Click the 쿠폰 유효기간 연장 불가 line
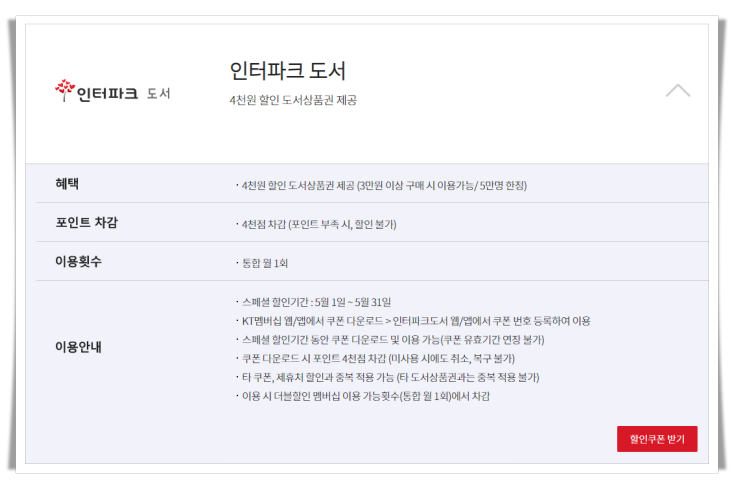This screenshot has width=734, height=489. click(x=393, y=339)
